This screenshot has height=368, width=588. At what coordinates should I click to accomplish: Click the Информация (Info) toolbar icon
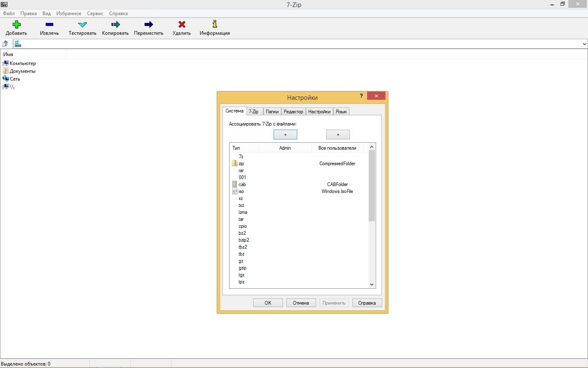(x=215, y=24)
